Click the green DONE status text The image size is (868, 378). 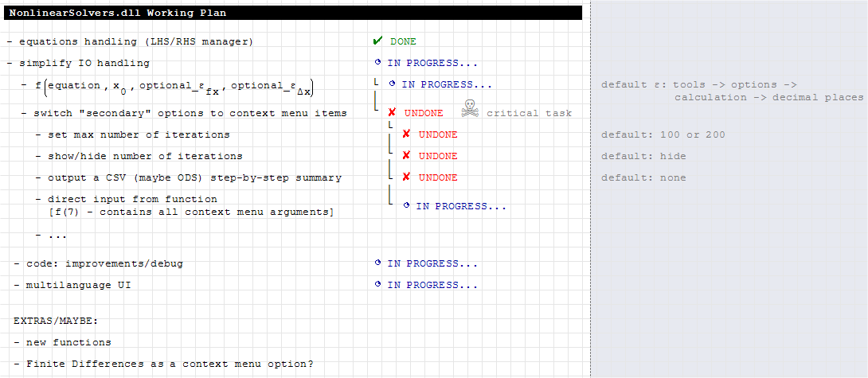[403, 41]
